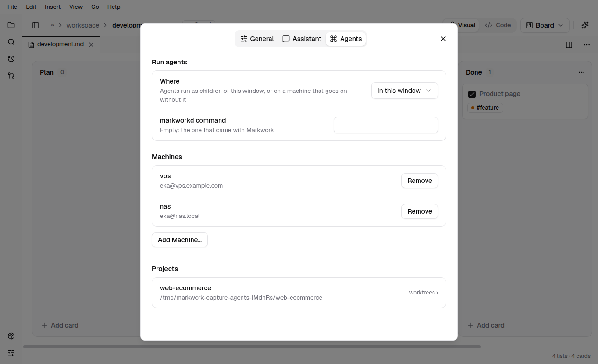Screen dimensions: 598x364
Task: Switch to Visual editor mode
Action: pos(462,25)
